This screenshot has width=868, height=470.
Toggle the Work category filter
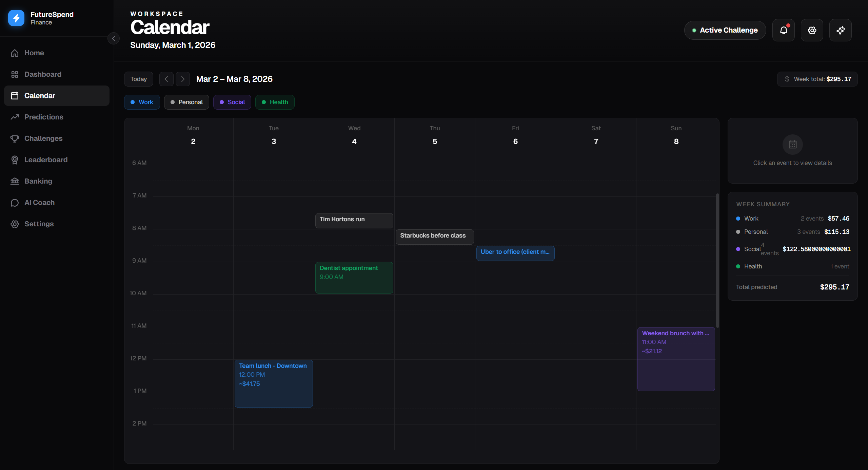click(142, 102)
